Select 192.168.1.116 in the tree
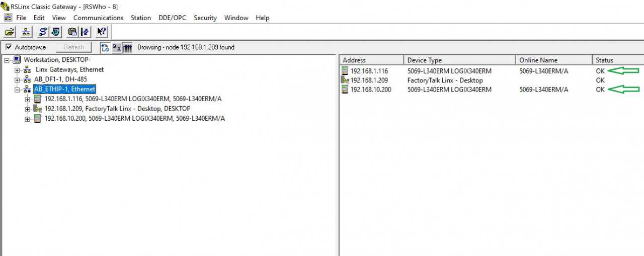The width and height of the screenshot is (644, 256). point(133,99)
